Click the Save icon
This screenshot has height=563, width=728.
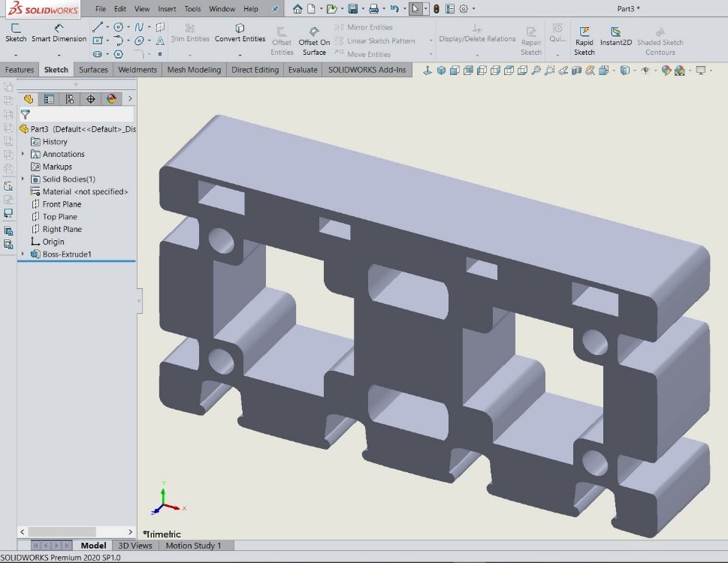click(x=353, y=8)
